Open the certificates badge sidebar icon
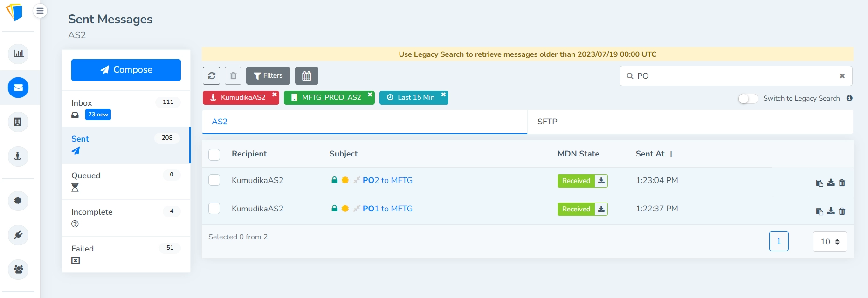Screen dimensions: 868x298 (x=18, y=201)
